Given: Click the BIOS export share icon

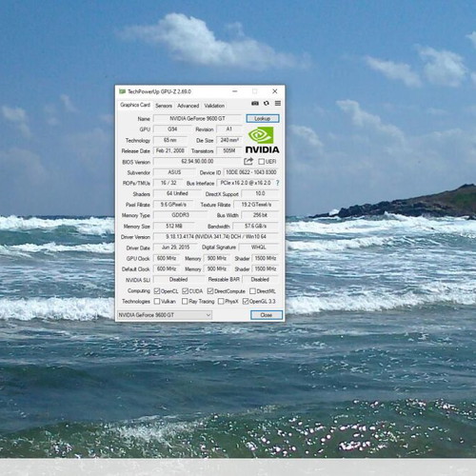Looking at the screenshot, I should (248, 161).
